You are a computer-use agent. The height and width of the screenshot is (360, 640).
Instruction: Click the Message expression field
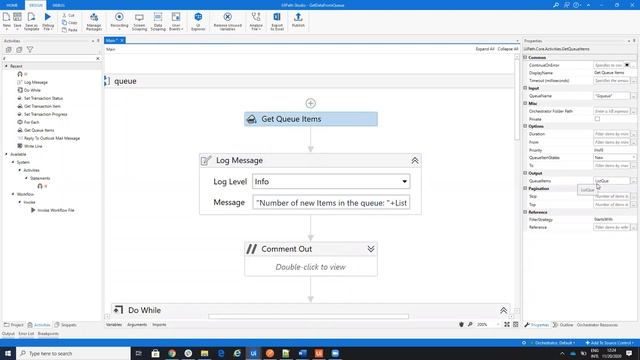(x=331, y=203)
